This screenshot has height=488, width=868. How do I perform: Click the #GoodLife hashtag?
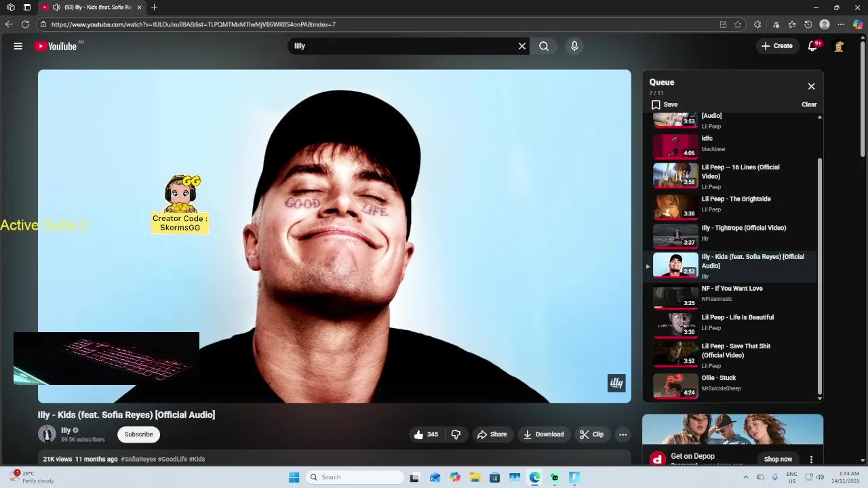pos(172,459)
